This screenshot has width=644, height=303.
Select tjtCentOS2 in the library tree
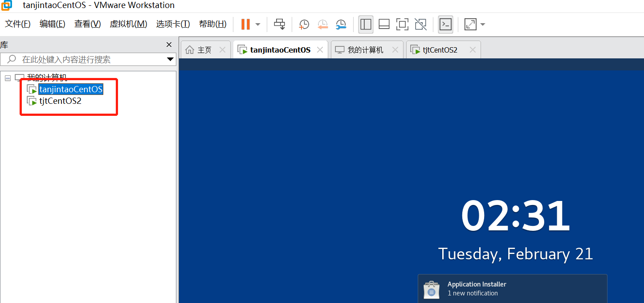[60, 101]
